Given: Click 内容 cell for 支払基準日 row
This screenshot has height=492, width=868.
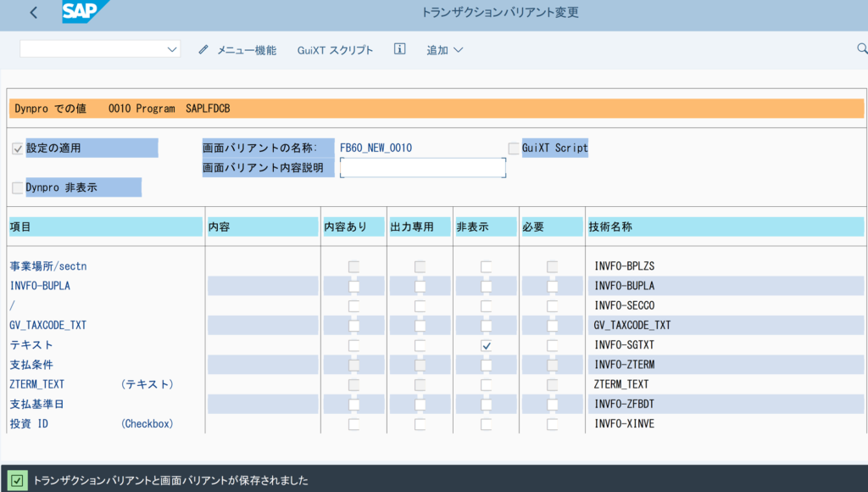Looking at the screenshot, I should point(263,404).
